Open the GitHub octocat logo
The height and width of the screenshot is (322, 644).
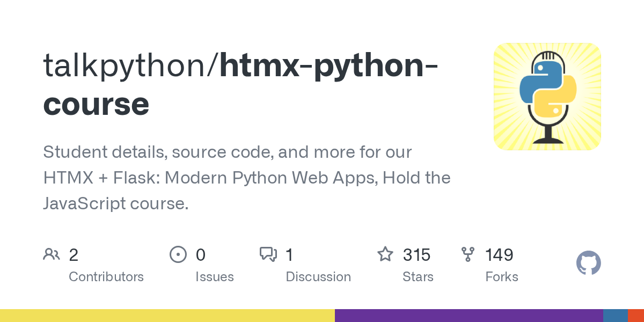pyautogui.click(x=589, y=263)
